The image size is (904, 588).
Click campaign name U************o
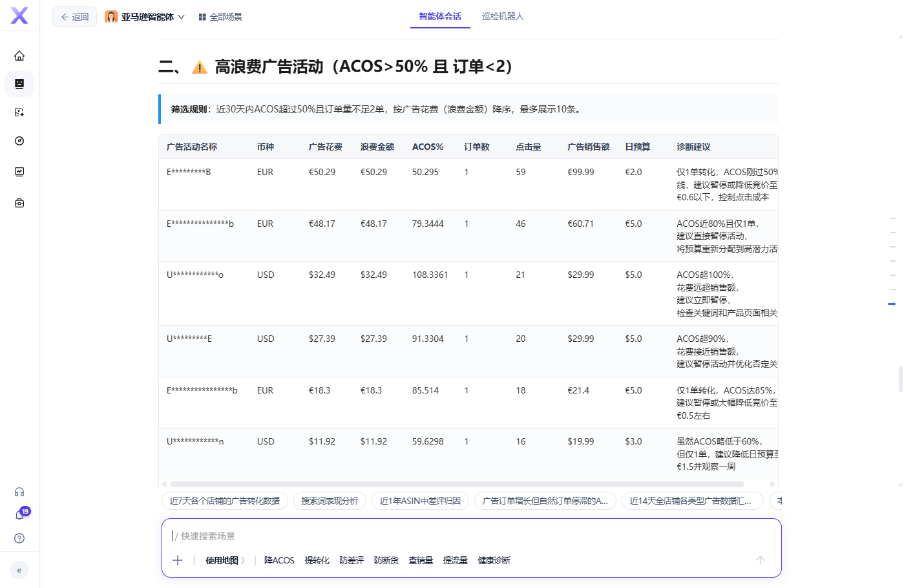click(x=195, y=275)
